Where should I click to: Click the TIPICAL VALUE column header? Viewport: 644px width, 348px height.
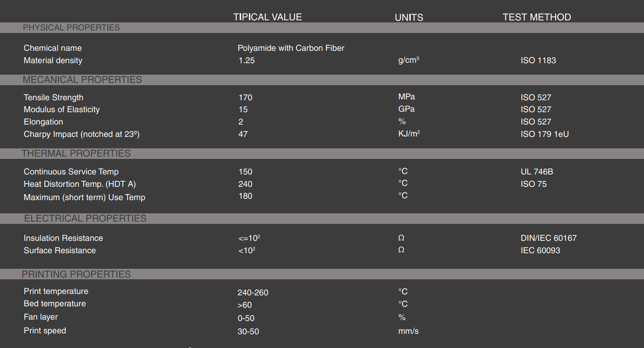point(267,17)
